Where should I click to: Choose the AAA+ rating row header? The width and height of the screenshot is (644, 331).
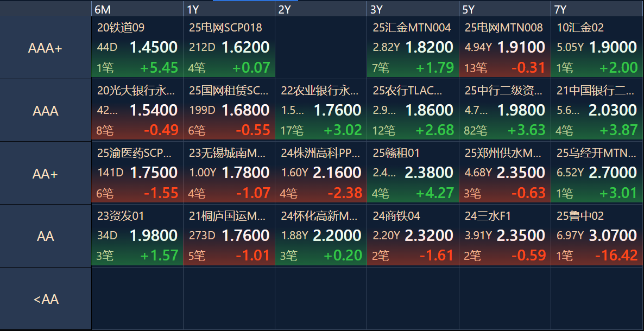click(x=46, y=48)
